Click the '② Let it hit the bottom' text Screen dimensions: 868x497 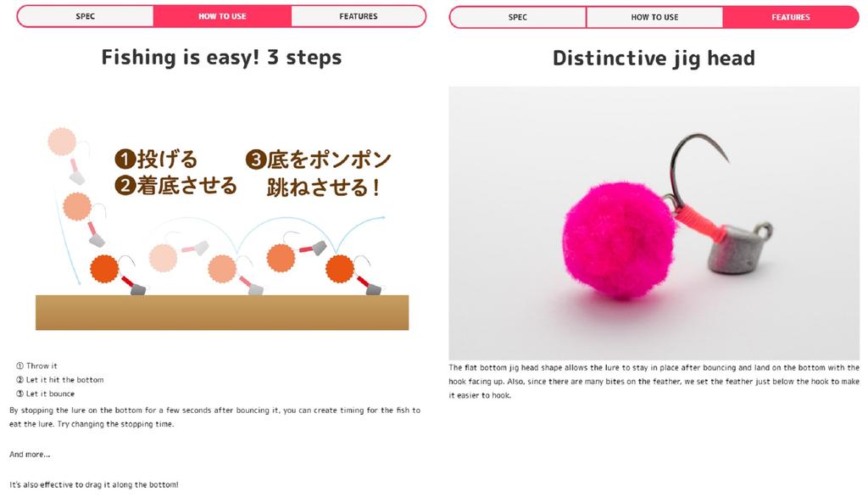click(60, 380)
